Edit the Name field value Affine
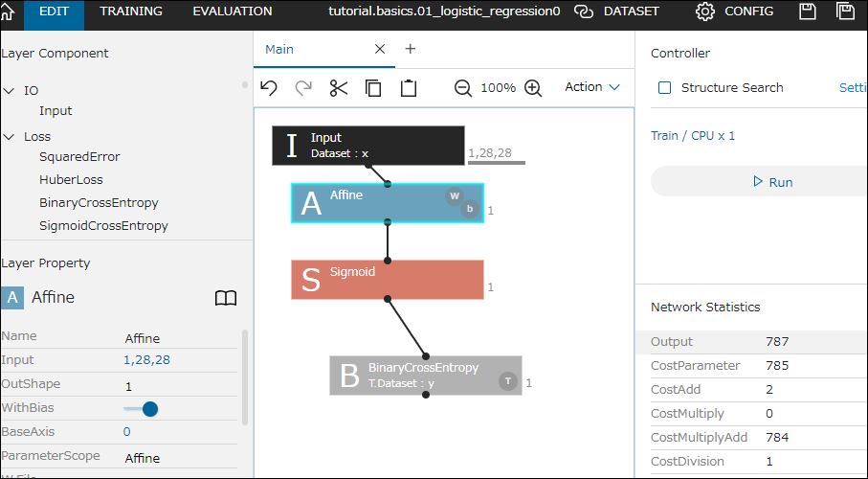The height and width of the screenshot is (479, 868). pos(143,338)
